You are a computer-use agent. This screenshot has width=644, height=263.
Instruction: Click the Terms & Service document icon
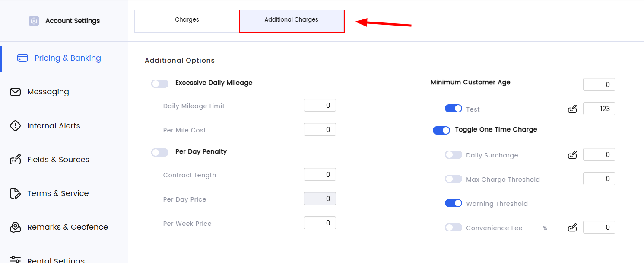(x=15, y=193)
